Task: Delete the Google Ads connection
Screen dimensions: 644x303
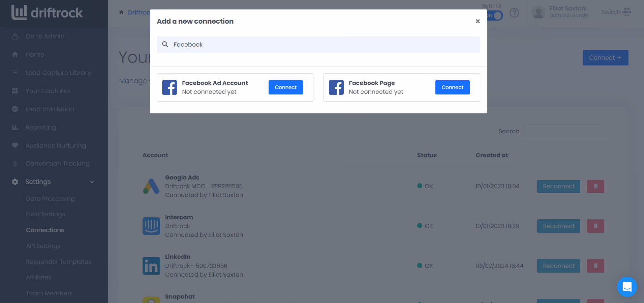Action: pyautogui.click(x=595, y=186)
